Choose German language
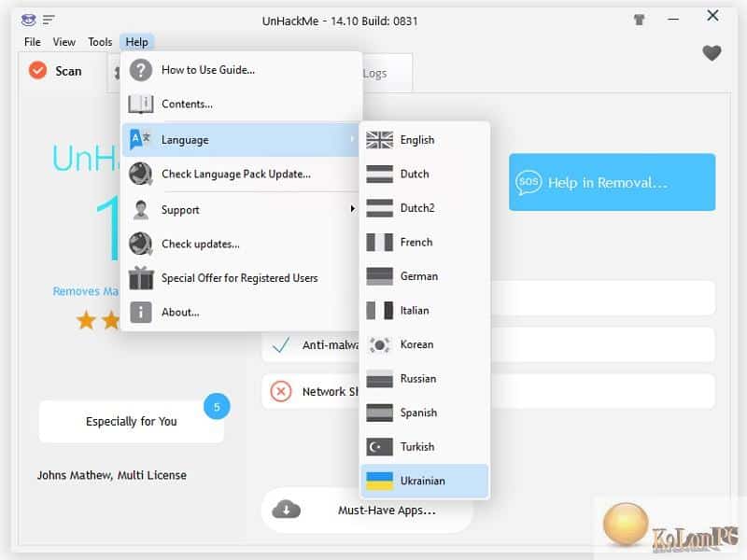Image resolution: width=747 pixels, height=560 pixels. pyautogui.click(x=425, y=276)
